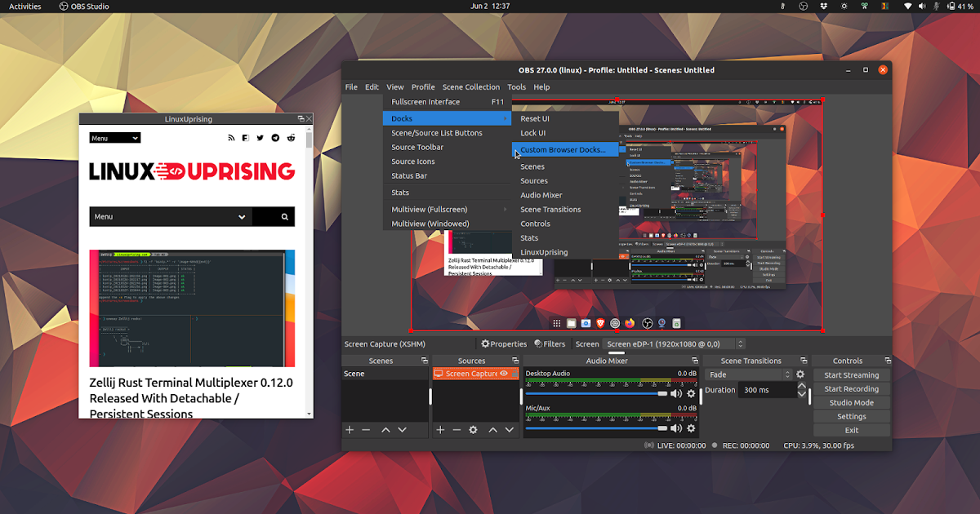Open the File menu in OBS
Viewport: 980px width, 514px height.
click(x=351, y=87)
